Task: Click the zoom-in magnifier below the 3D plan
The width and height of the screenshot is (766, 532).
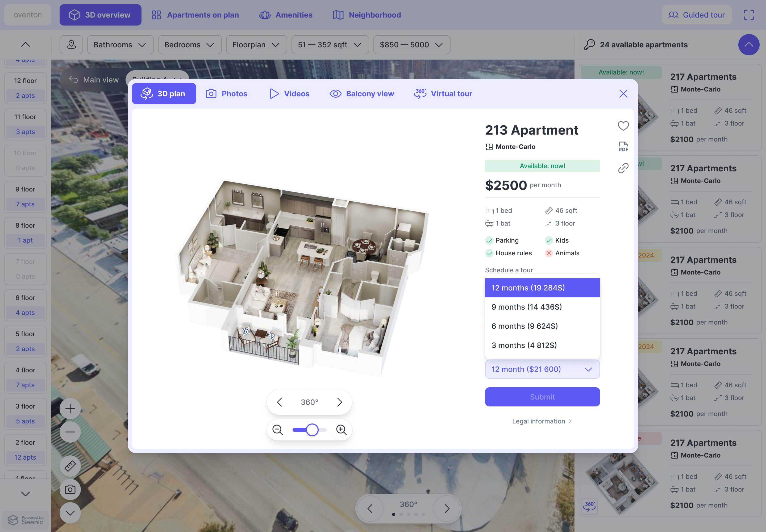Action: point(341,430)
